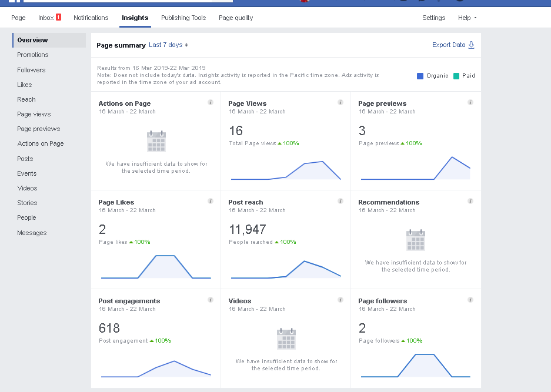Click the Page Views card title

[x=248, y=103]
